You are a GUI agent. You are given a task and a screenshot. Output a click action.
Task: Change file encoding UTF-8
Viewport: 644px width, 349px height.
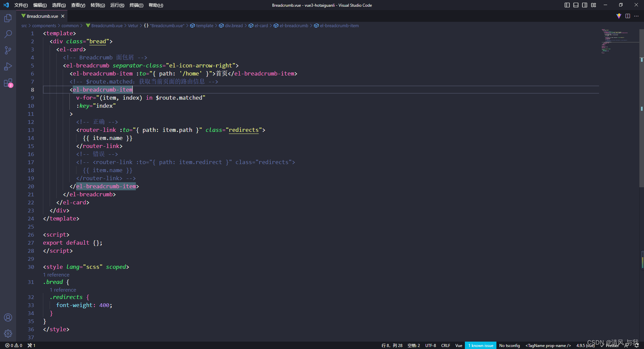click(x=431, y=345)
